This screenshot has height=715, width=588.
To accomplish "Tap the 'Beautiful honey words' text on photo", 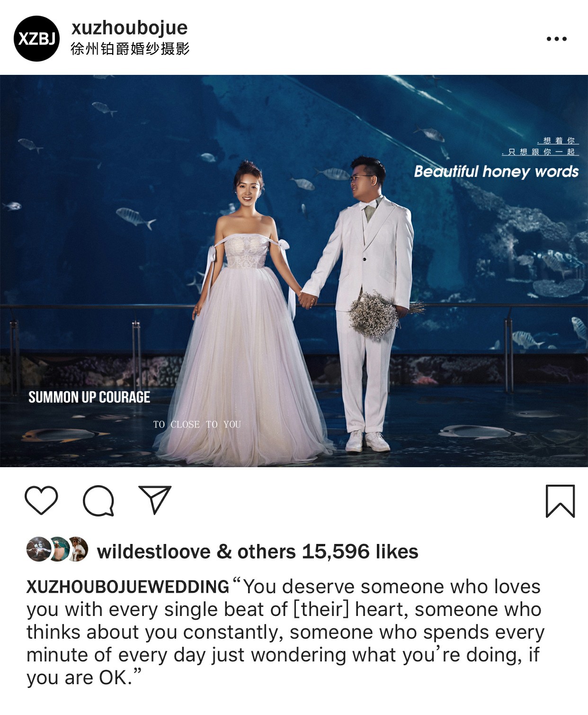I will [x=496, y=172].
